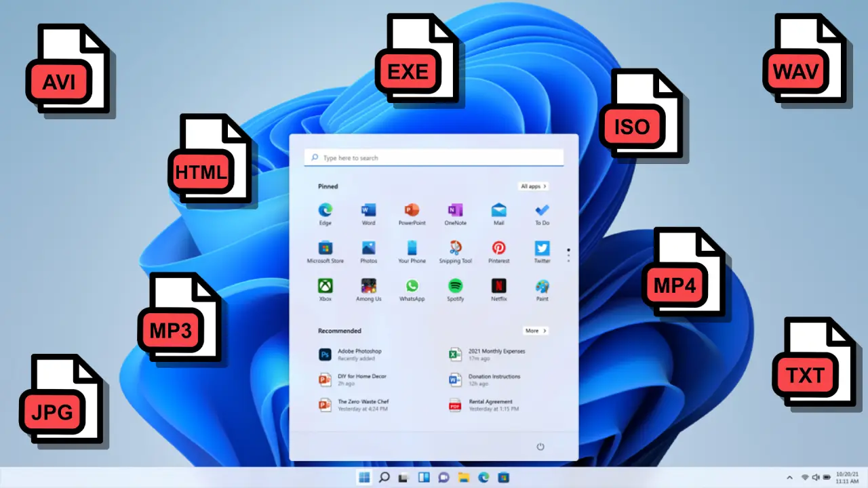Click the Windows Start button on taskbar
868x488 pixels.
click(364, 478)
